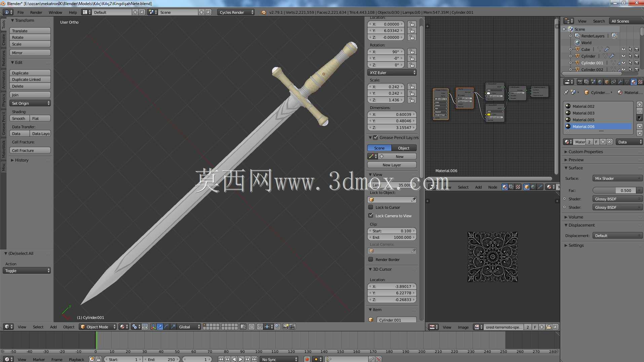This screenshot has height=362, width=644.
Task: Click the 3D manipulator widget toggle icon
Action: (153, 327)
